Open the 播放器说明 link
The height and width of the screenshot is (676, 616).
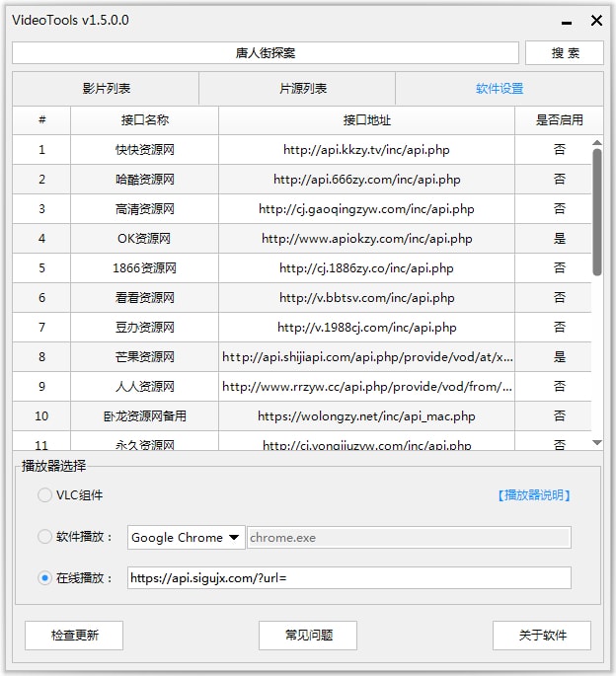(534, 495)
